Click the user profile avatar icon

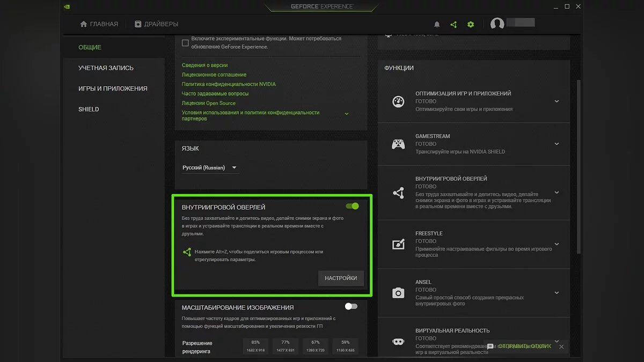click(497, 24)
